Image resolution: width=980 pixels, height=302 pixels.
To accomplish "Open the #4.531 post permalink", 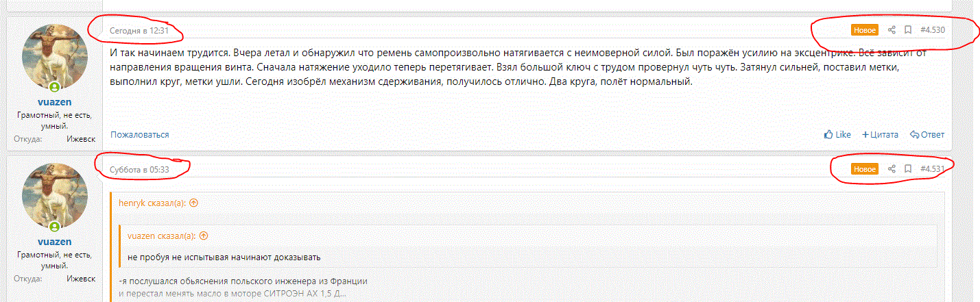I will pyautogui.click(x=932, y=168).
